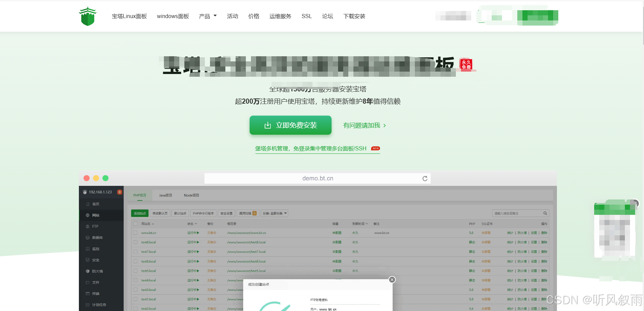Click the PHP命令行版本 button
The height and width of the screenshot is (311, 644).
click(203, 213)
